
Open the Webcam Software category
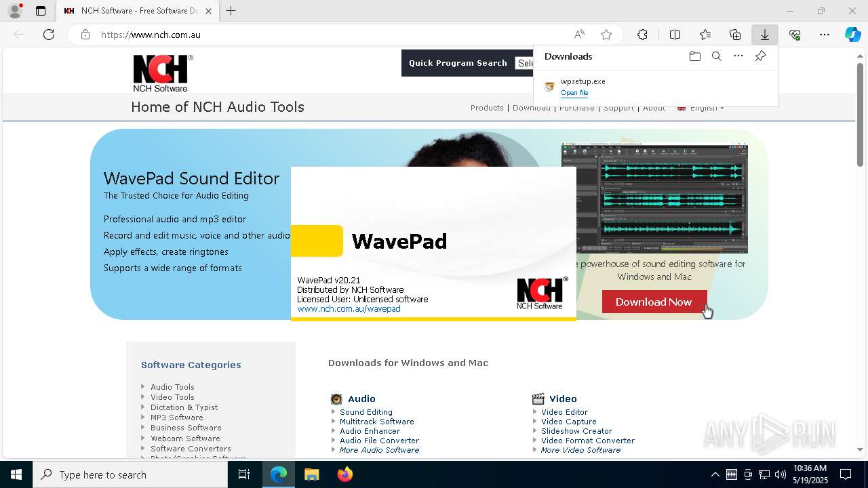(185, 439)
